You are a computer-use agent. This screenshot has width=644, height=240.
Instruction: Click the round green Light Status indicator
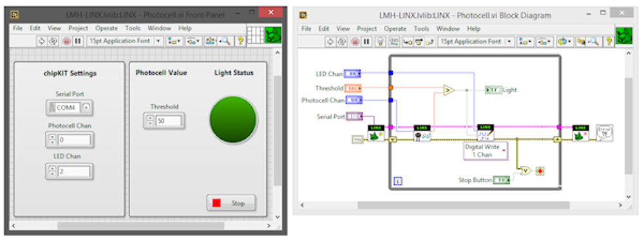(x=233, y=120)
